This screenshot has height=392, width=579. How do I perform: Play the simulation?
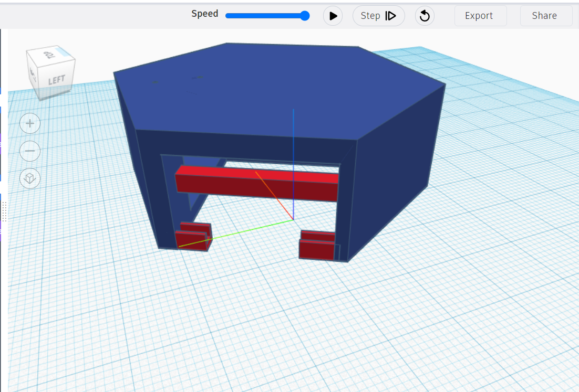[333, 16]
